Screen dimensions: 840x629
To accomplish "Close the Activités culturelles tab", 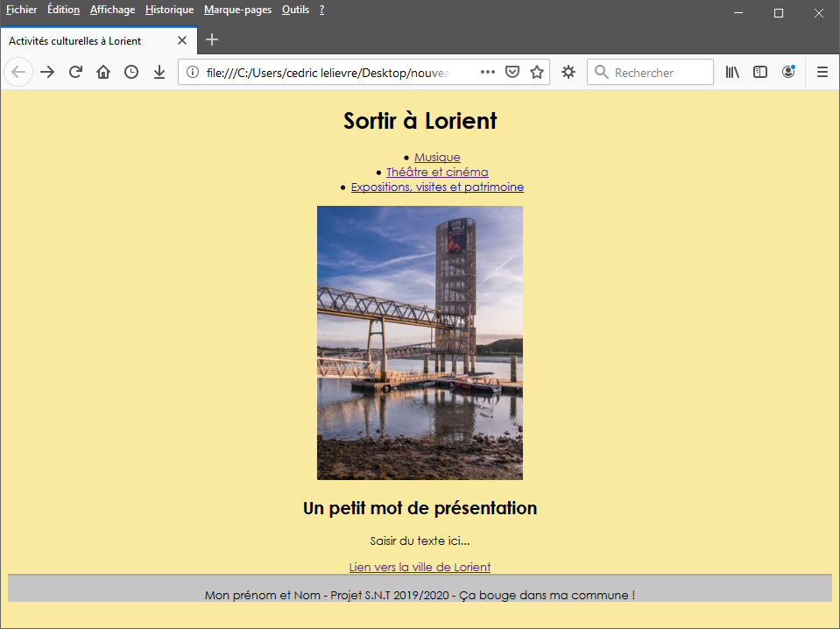I will 182,40.
